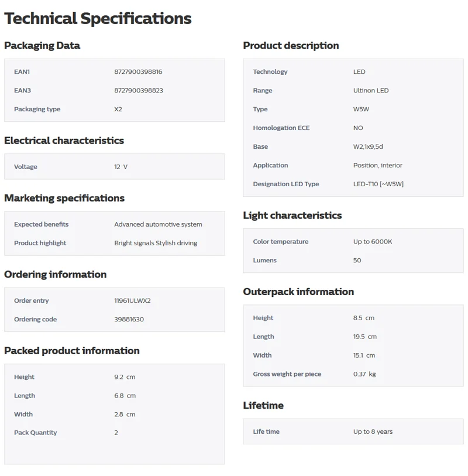468x476 pixels.
Task: Click the Technical Specifications heading
Action: (98, 18)
